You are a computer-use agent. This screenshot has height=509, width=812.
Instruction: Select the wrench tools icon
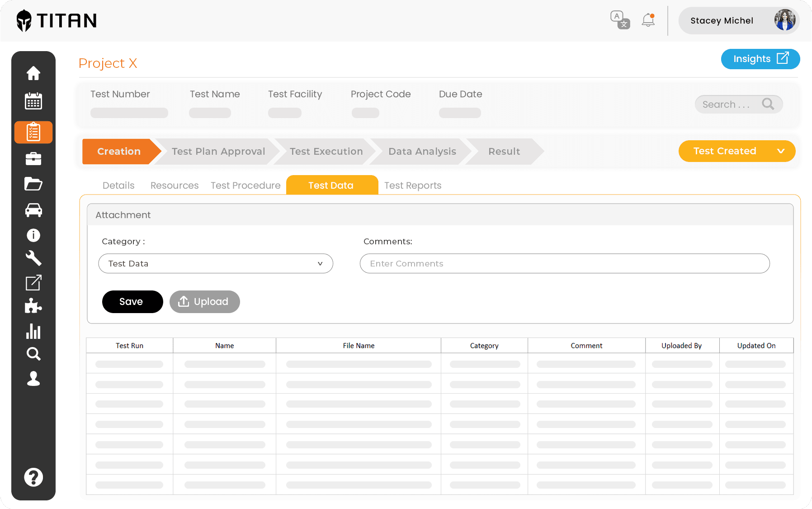click(x=33, y=258)
